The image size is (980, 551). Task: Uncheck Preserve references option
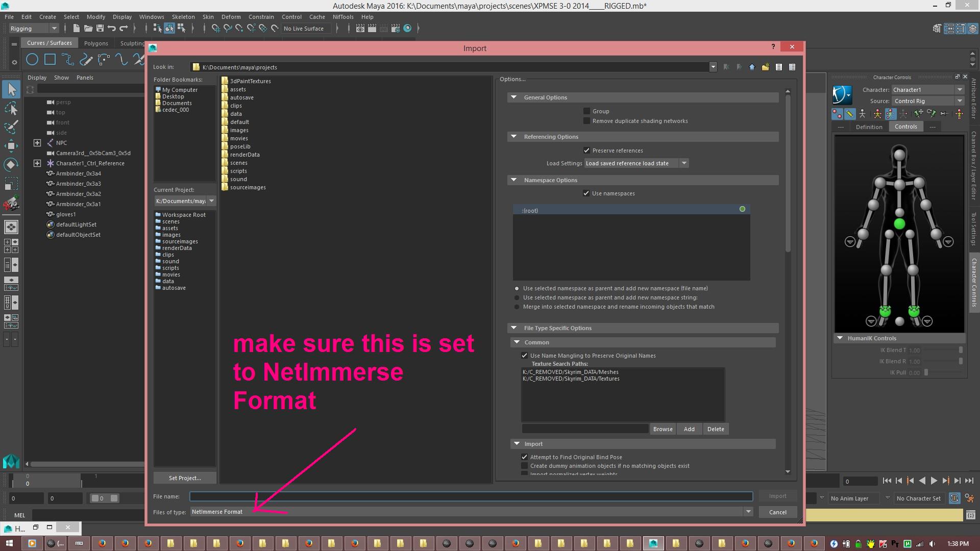586,151
